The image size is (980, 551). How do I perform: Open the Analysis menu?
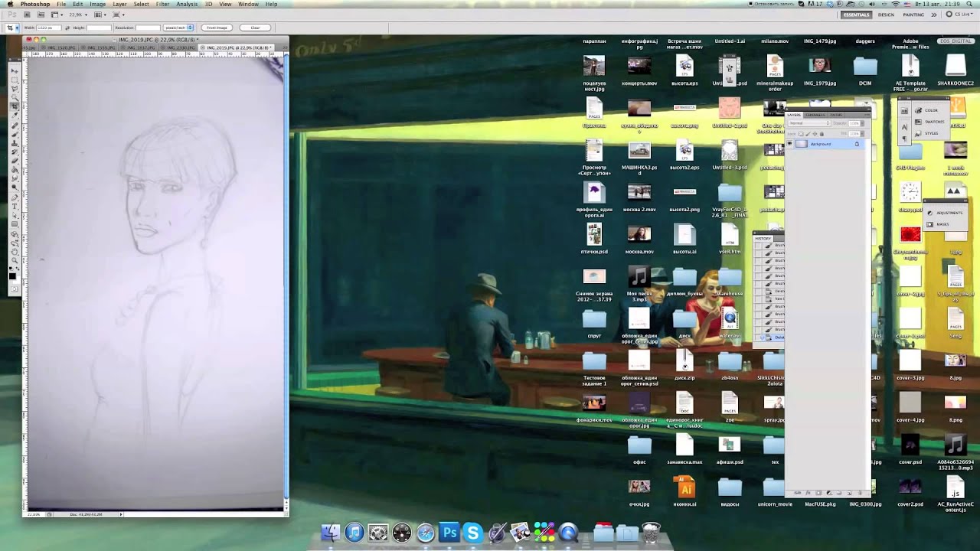point(187,4)
